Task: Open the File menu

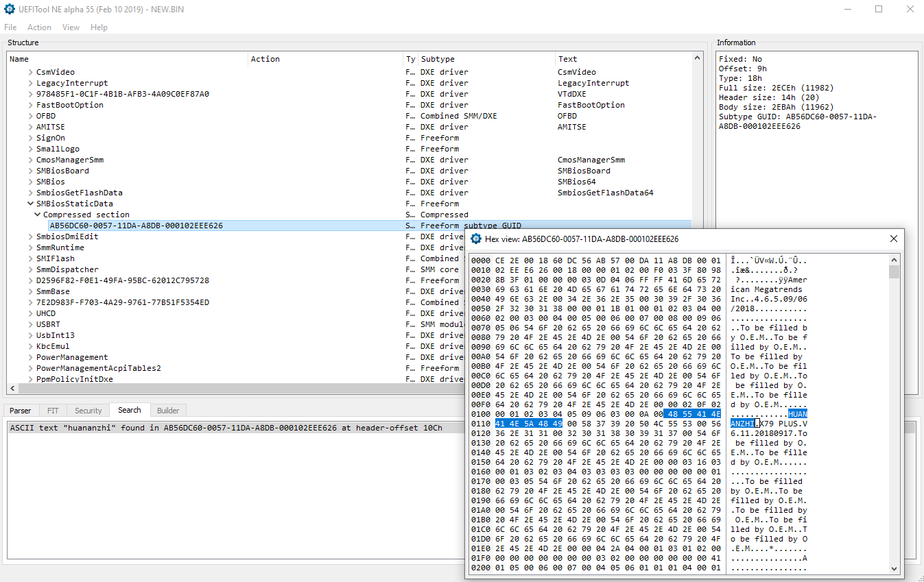Action: (x=10, y=27)
